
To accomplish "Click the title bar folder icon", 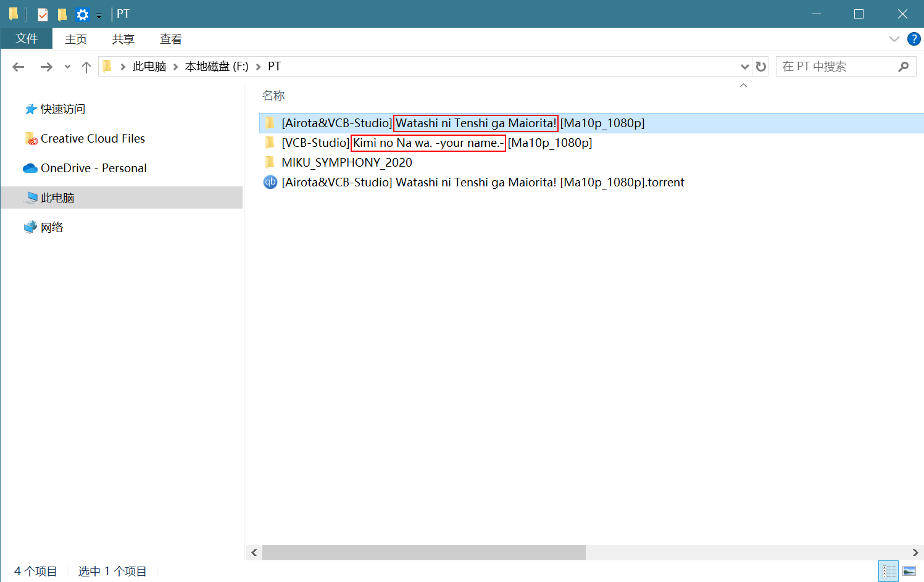I will click(14, 14).
